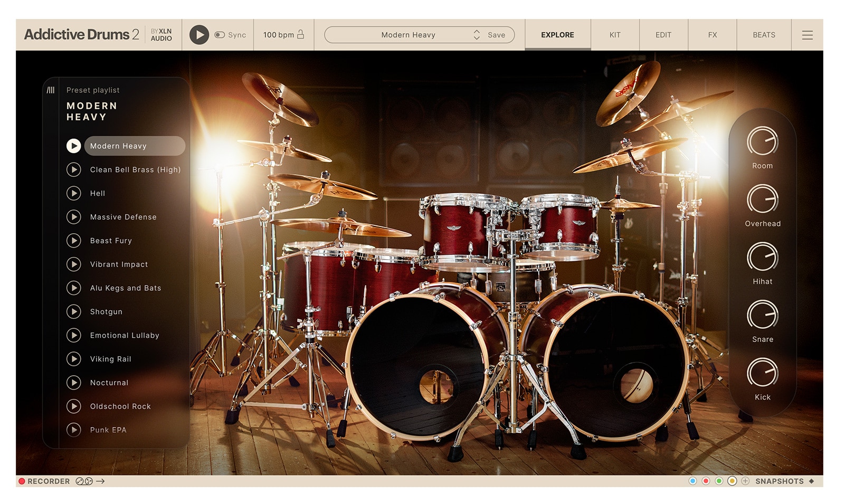This screenshot has height=504, width=855.
Task: Click Save preset button
Action: click(496, 35)
